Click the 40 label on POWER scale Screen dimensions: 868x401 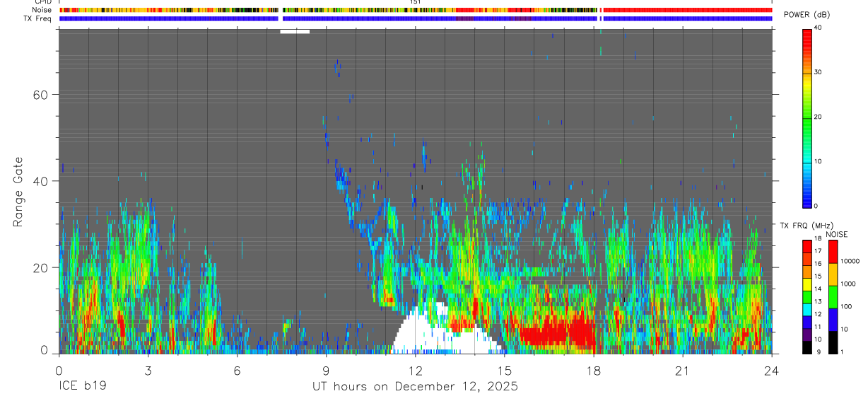(819, 28)
